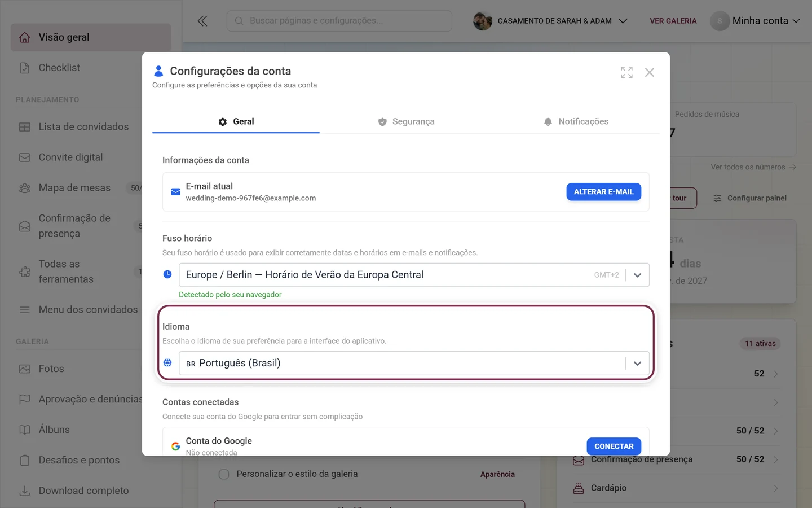The image size is (812, 508).
Task: Click the Detectado pelo seu navegador text
Action: point(230,295)
